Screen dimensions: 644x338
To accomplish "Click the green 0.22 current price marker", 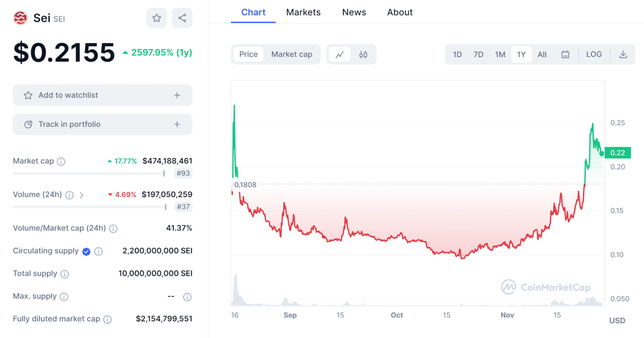I will coord(617,153).
